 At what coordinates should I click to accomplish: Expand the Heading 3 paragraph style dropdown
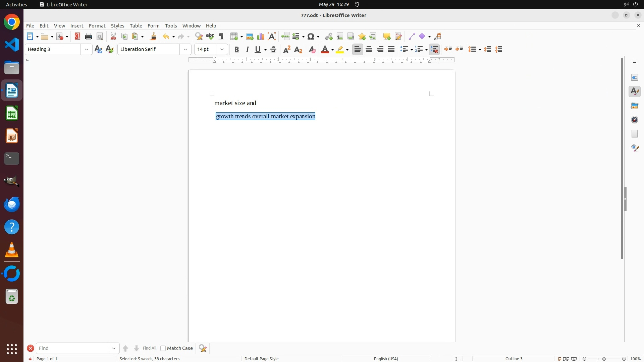click(87, 50)
